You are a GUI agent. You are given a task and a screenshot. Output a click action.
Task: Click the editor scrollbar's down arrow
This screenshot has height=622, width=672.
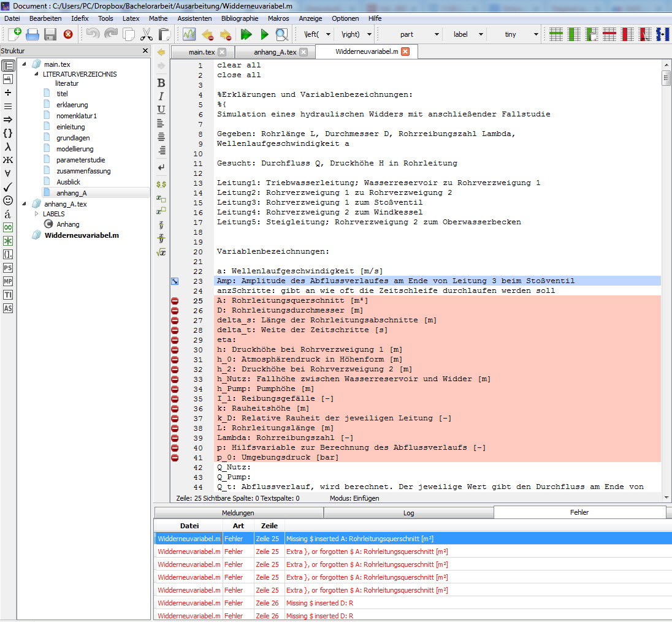tap(666, 498)
